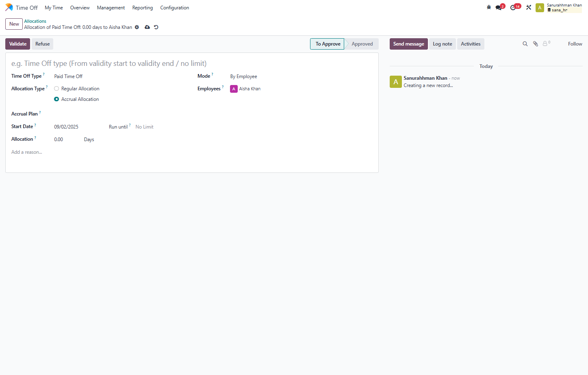Screen dimensions: 588x375
Task: Save the record manually with cloud icon
Action: [x=147, y=27]
